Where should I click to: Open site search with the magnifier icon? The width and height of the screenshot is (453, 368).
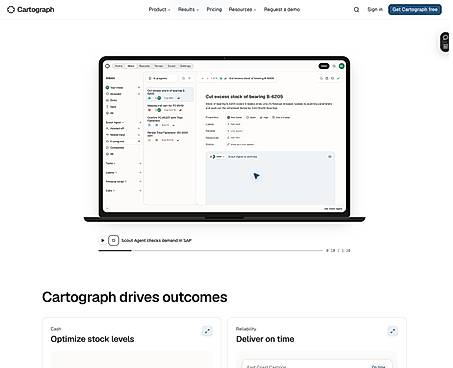[356, 10]
